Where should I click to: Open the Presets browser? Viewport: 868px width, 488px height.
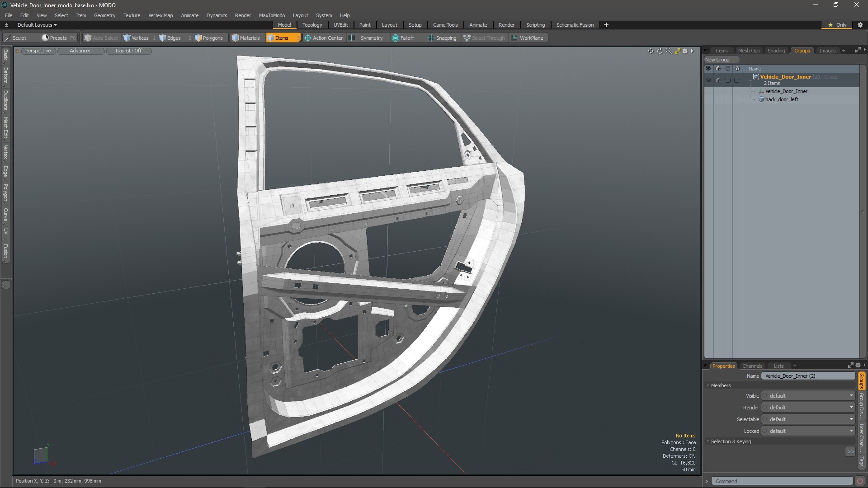[58, 38]
